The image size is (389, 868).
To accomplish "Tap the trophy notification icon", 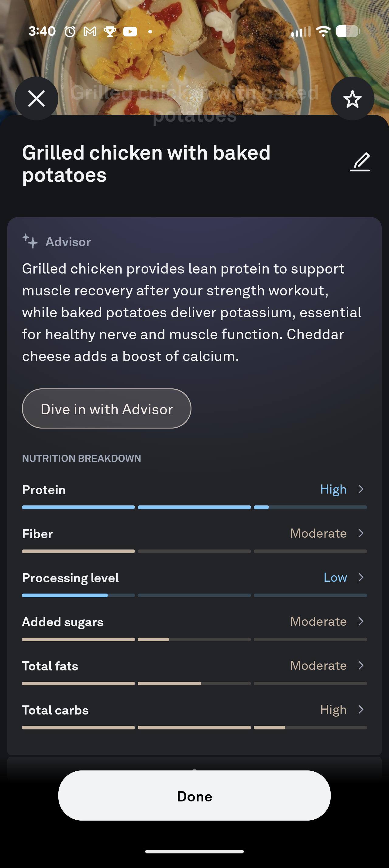I will (x=110, y=32).
